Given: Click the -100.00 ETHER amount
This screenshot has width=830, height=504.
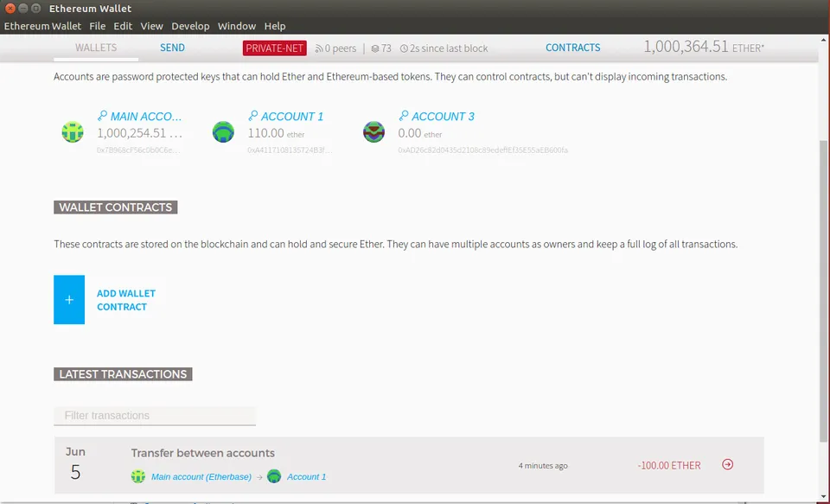Looking at the screenshot, I should click(669, 465).
